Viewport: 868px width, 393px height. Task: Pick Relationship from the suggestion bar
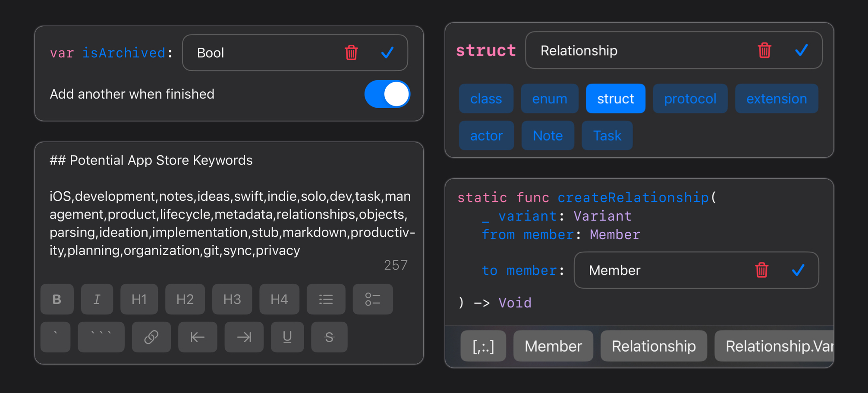(x=654, y=346)
